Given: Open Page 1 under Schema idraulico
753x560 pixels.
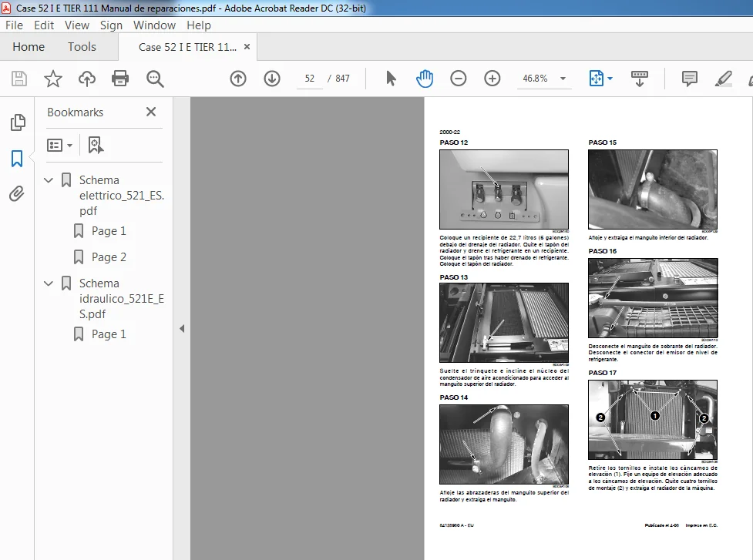Looking at the screenshot, I should coord(109,334).
